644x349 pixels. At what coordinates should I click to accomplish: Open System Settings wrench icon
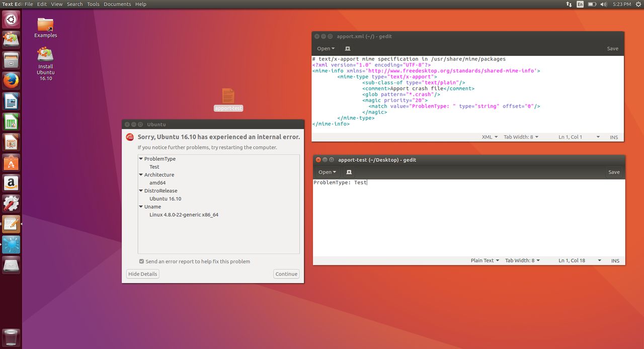click(11, 204)
